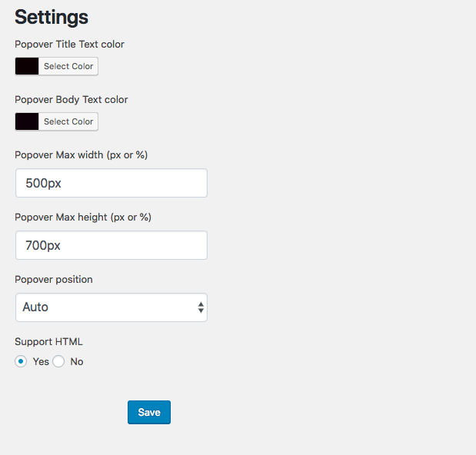Click the Settings heading
This screenshot has height=455, width=476.
[52, 16]
